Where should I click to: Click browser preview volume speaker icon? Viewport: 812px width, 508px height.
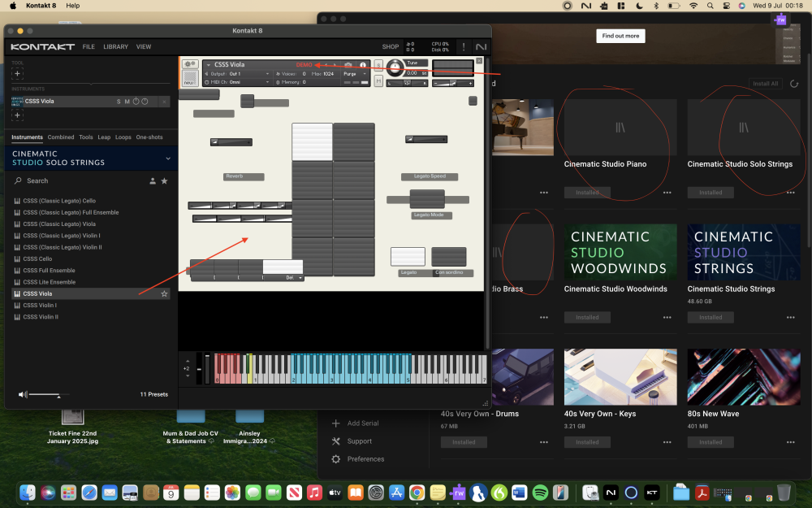tap(22, 394)
